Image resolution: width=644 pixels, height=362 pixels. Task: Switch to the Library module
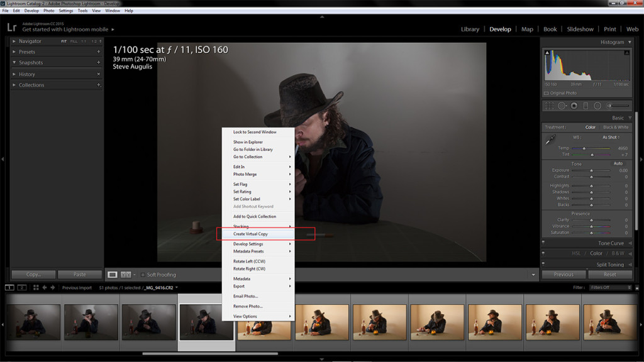tap(469, 29)
